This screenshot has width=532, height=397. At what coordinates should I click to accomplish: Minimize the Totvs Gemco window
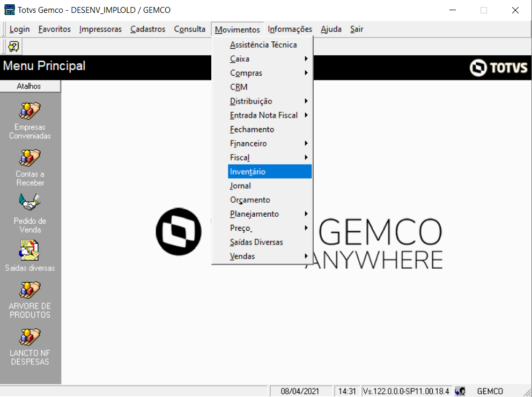[x=453, y=10]
